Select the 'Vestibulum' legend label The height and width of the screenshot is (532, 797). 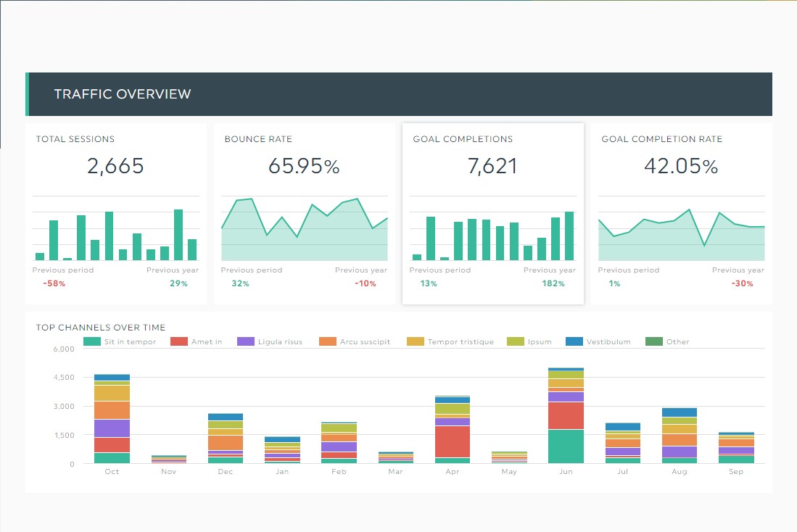tap(608, 342)
